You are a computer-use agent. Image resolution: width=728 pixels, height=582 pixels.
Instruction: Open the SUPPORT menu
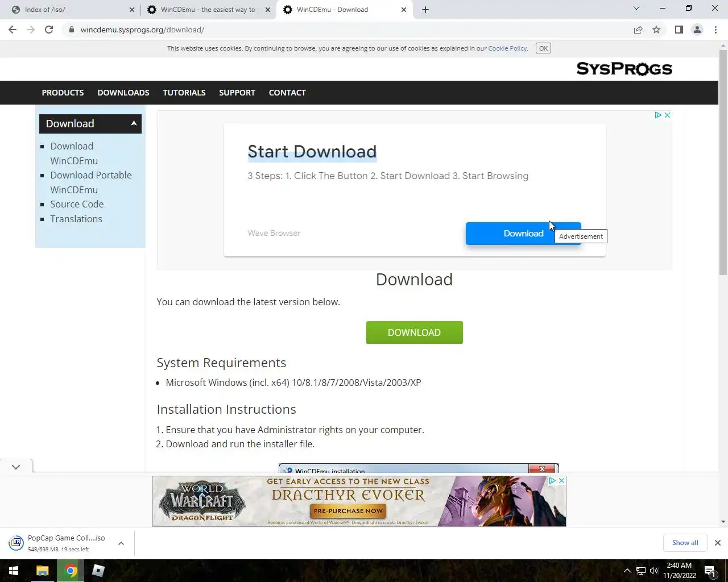point(237,93)
